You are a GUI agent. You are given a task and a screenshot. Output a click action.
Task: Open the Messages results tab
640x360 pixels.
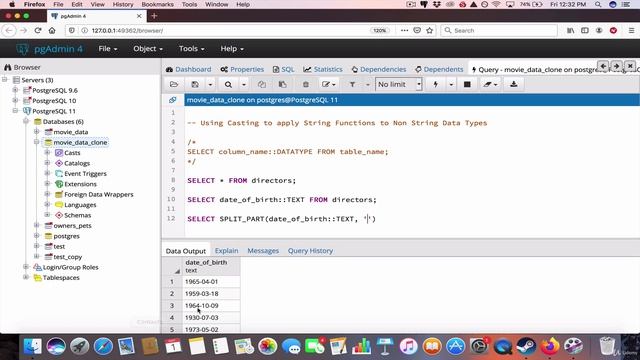point(263,251)
